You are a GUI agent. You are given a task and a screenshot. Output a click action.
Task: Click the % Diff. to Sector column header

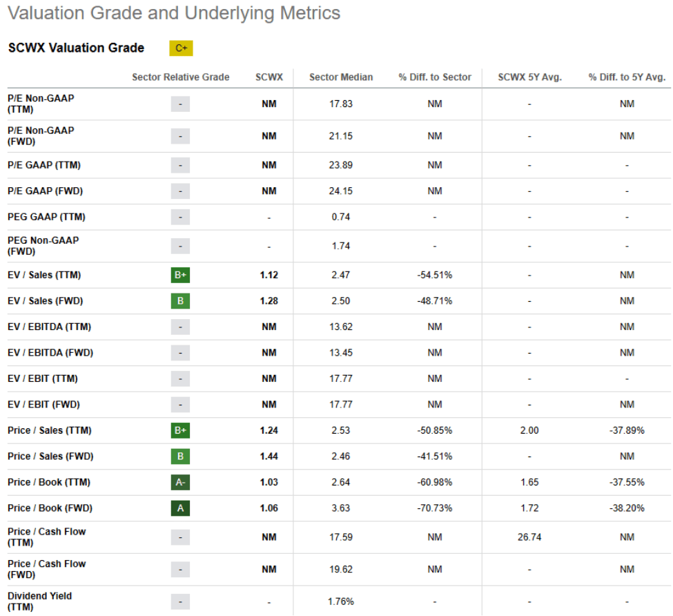click(435, 77)
